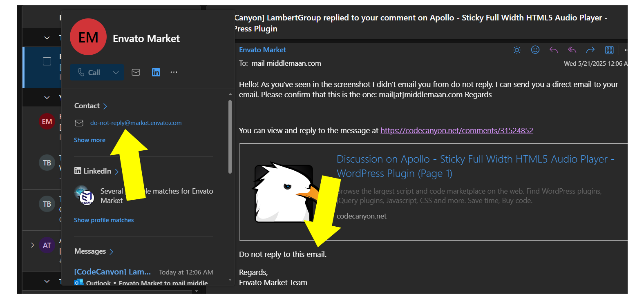Image resolution: width=644 pixels, height=299 pixels.
Task: Click the Reply arrow icon
Action: pos(554,50)
